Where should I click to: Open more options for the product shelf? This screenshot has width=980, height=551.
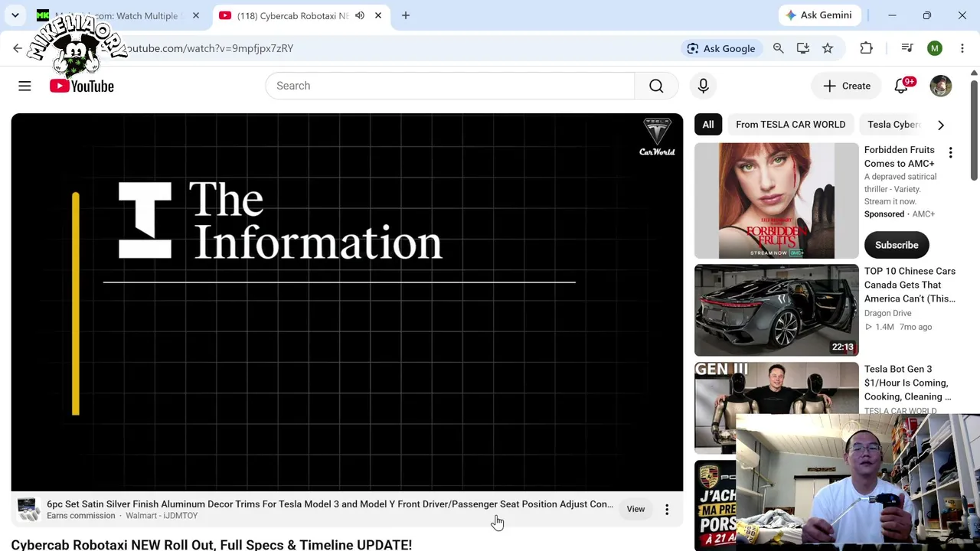(667, 509)
